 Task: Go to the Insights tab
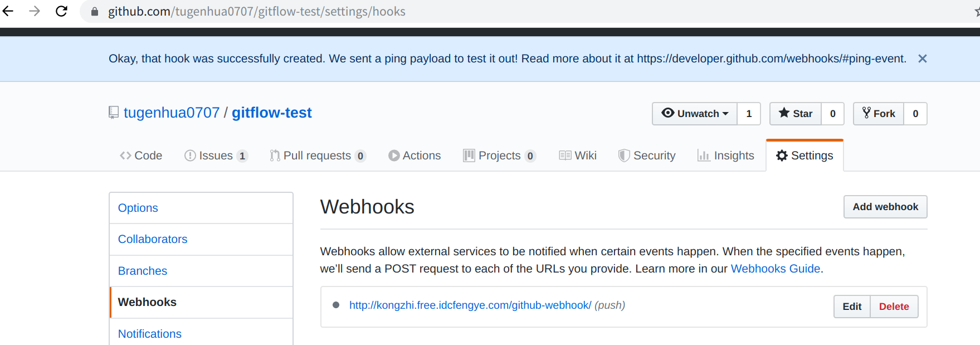coord(726,156)
